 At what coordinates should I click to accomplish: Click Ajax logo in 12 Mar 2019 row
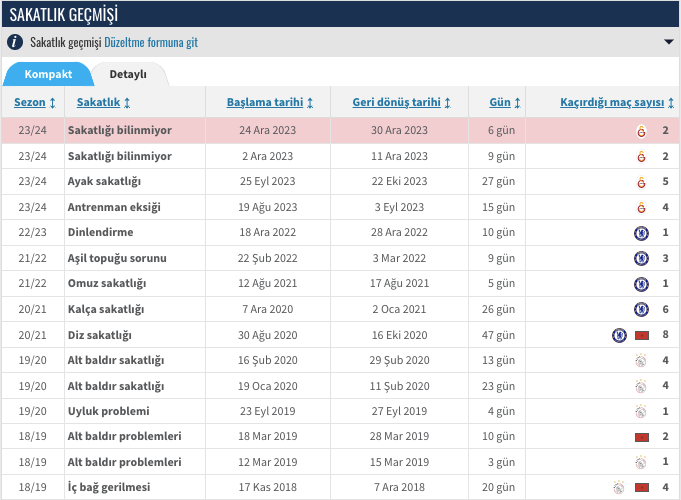click(x=641, y=462)
